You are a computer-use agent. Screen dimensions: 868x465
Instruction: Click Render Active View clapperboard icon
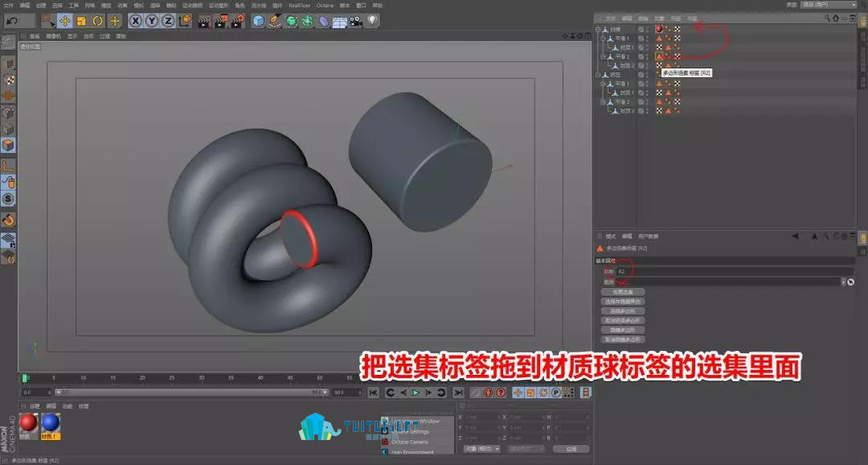pos(205,21)
